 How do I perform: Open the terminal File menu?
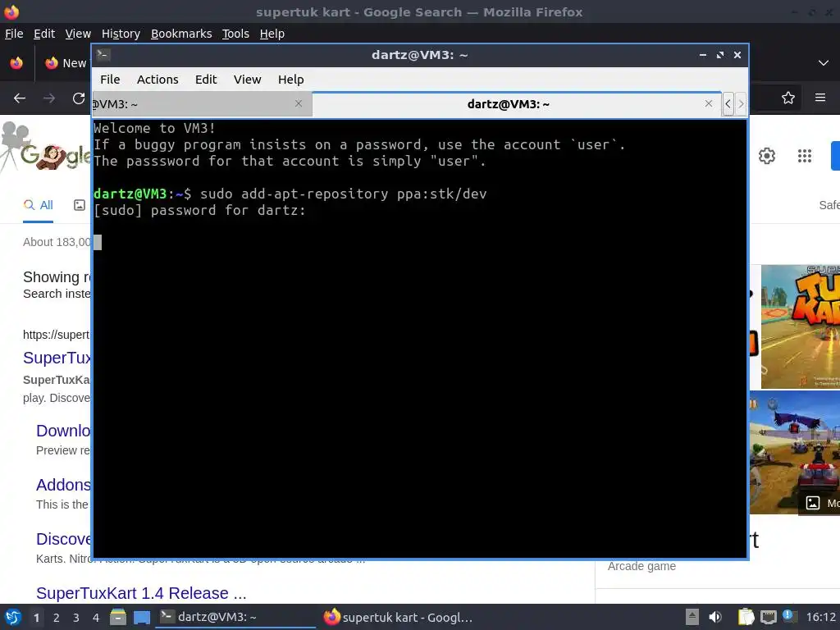coord(110,80)
